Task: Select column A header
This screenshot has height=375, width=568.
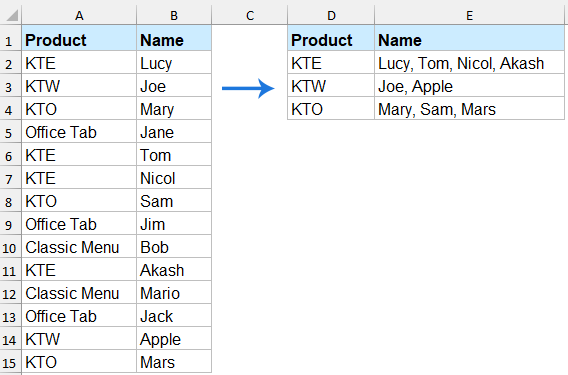Action: click(79, 15)
